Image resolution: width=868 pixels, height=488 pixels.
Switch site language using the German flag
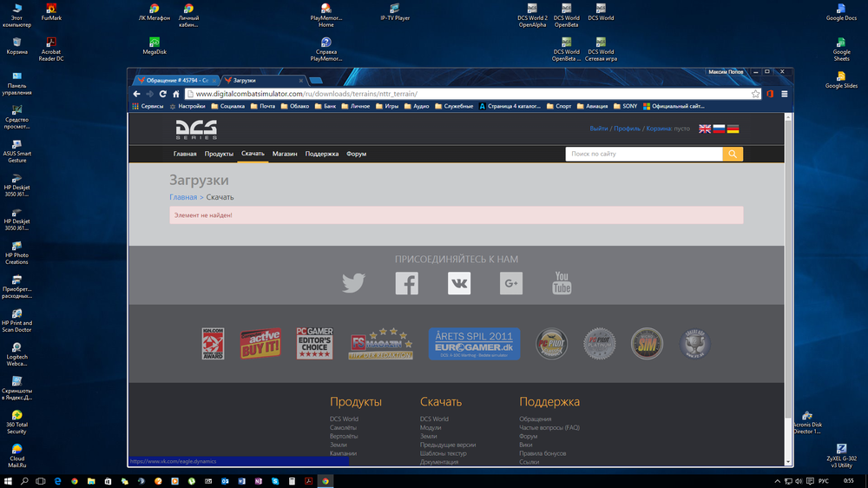click(733, 129)
